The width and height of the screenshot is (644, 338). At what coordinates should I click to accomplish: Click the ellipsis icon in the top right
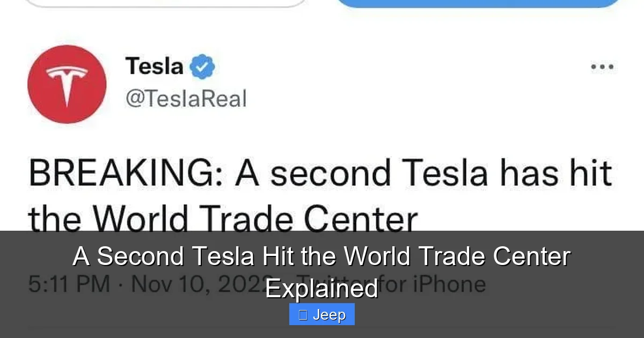tap(602, 66)
